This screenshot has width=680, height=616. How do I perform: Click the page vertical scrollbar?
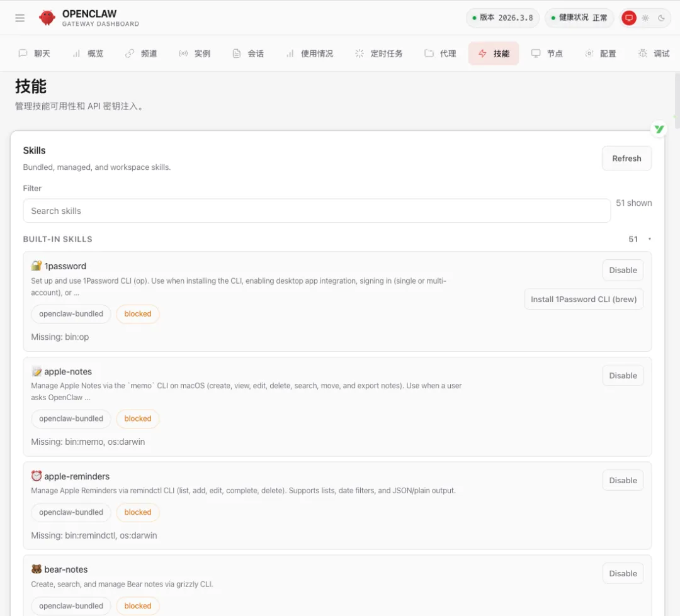coord(677,101)
